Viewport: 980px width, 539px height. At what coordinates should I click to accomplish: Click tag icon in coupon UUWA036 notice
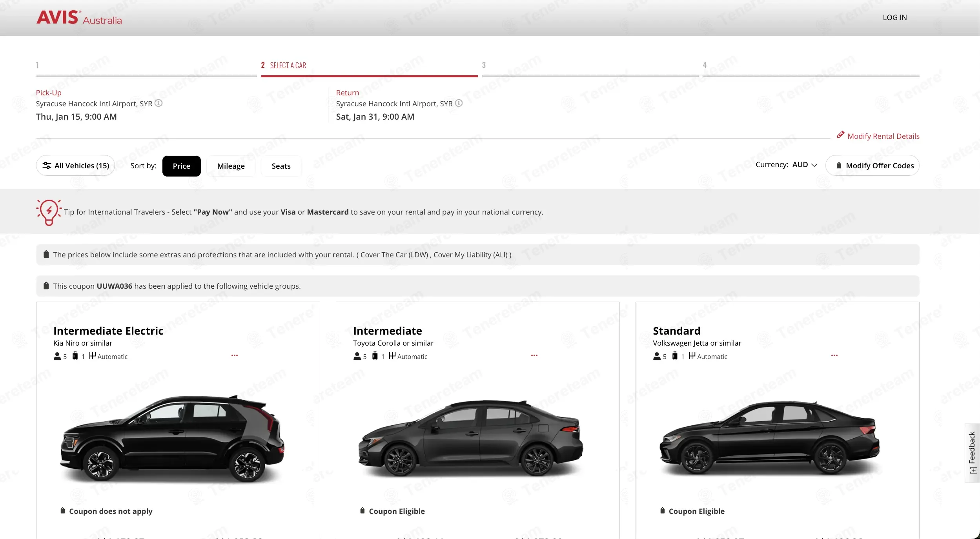coord(46,286)
